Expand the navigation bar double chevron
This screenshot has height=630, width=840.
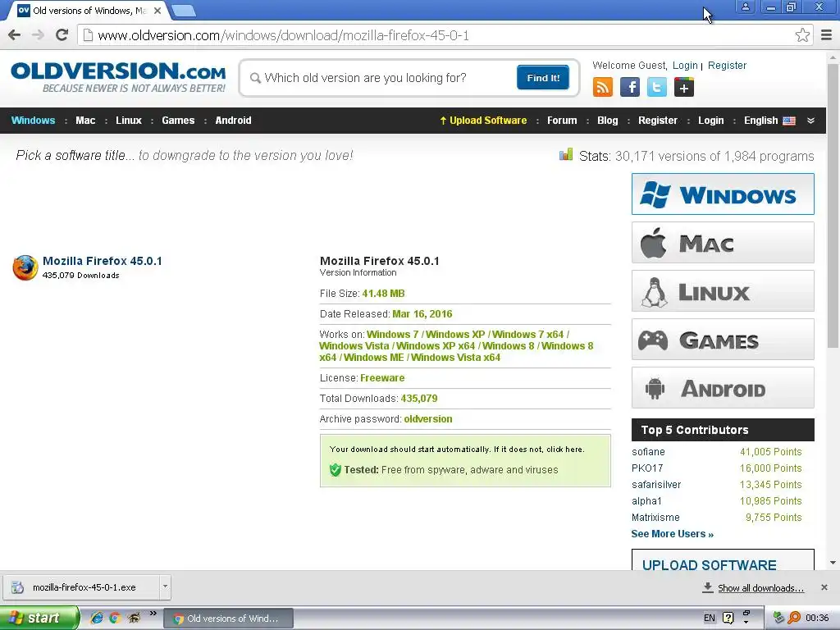(x=811, y=121)
